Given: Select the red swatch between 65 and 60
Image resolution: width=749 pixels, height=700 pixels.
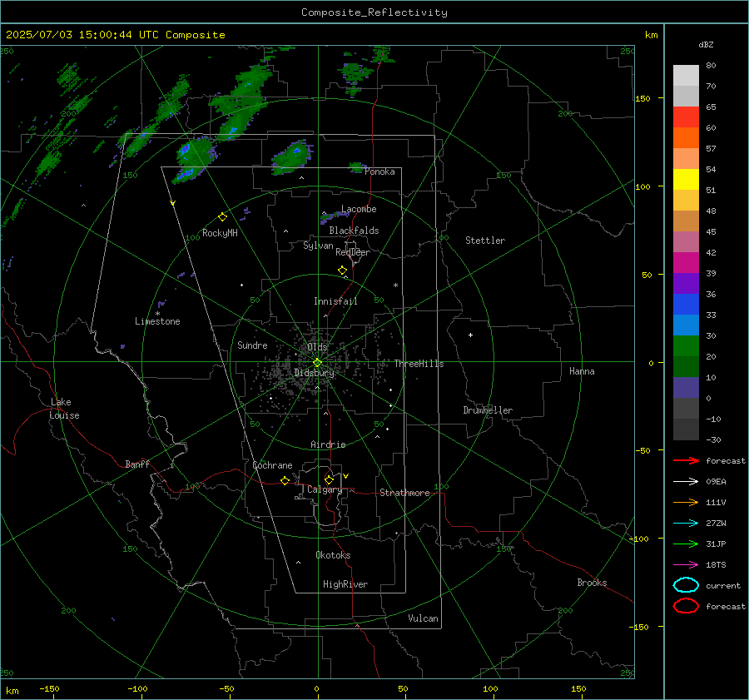Looking at the screenshot, I should click(x=686, y=117).
